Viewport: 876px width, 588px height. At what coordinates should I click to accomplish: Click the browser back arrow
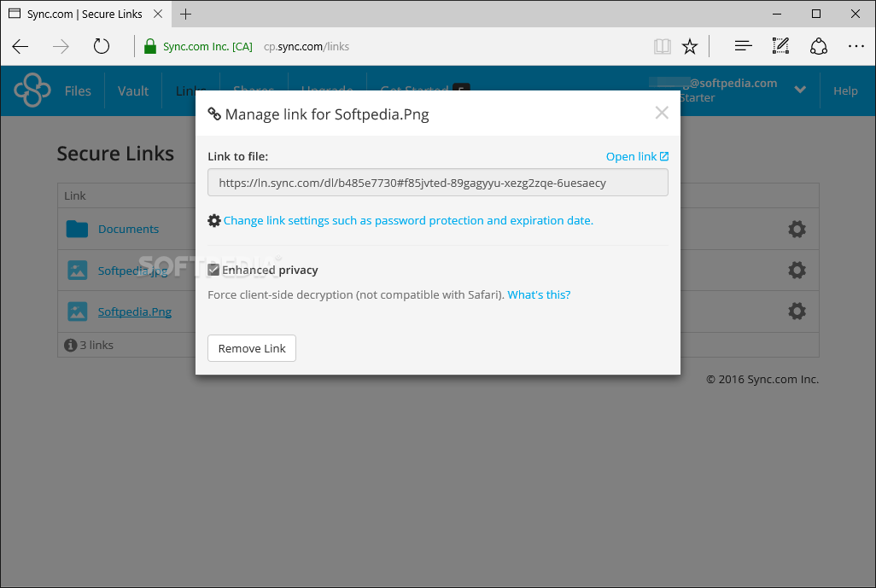[20, 46]
